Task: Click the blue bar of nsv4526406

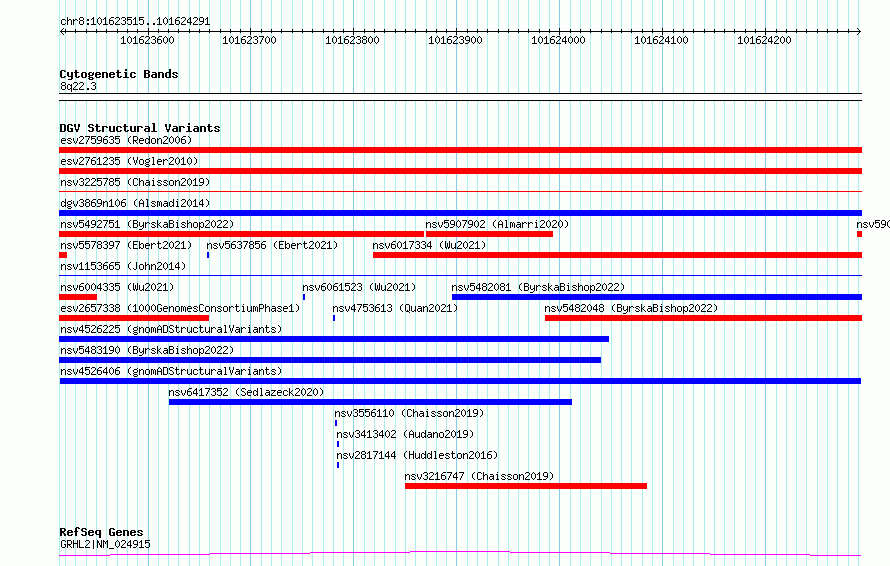Action: pyautogui.click(x=460, y=381)
